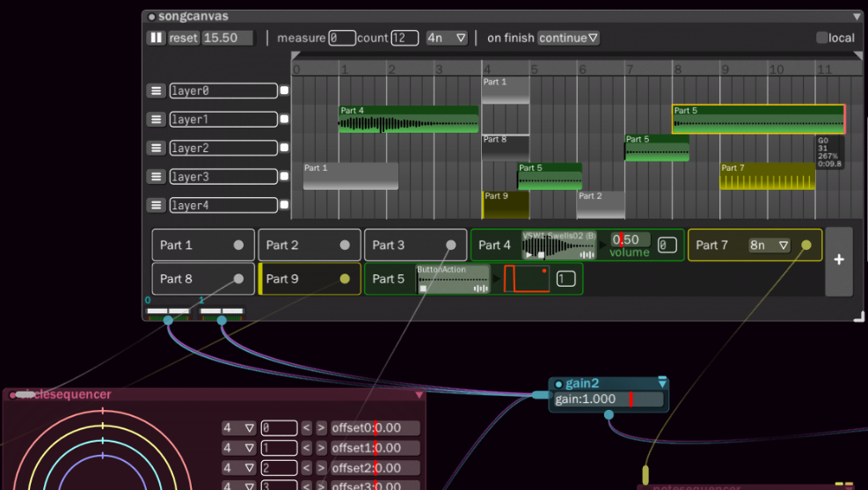Viewport: 868px width, 490px height.
Task: Click the 15.50 position field
Action: point(228,38)
